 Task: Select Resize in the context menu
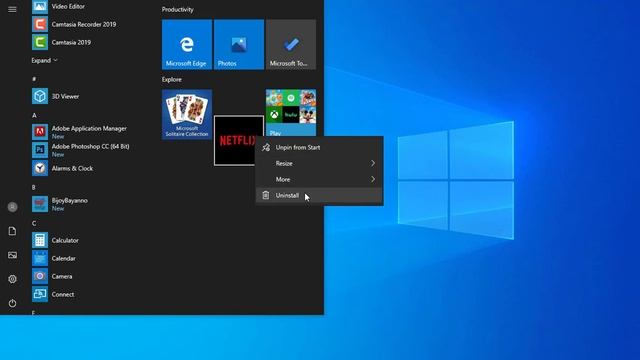point(319,163)
